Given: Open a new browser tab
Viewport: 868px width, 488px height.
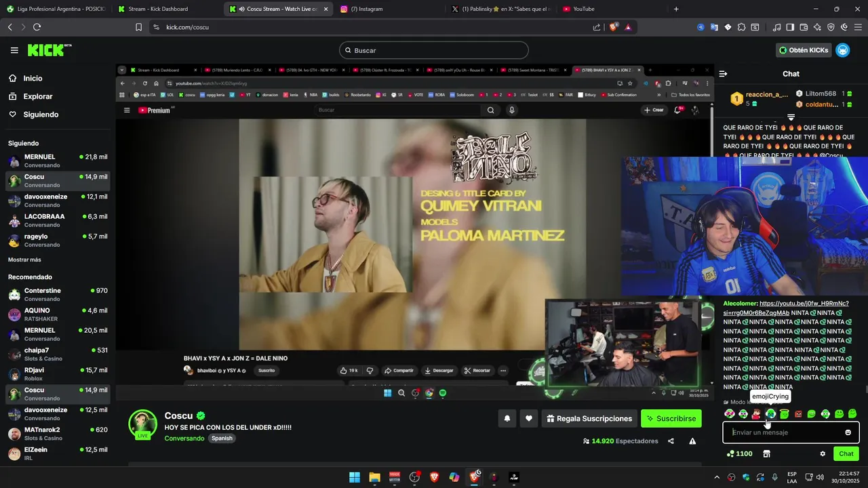Looking at the screenshot, I should pyautogui.click(x=676, y=9).
